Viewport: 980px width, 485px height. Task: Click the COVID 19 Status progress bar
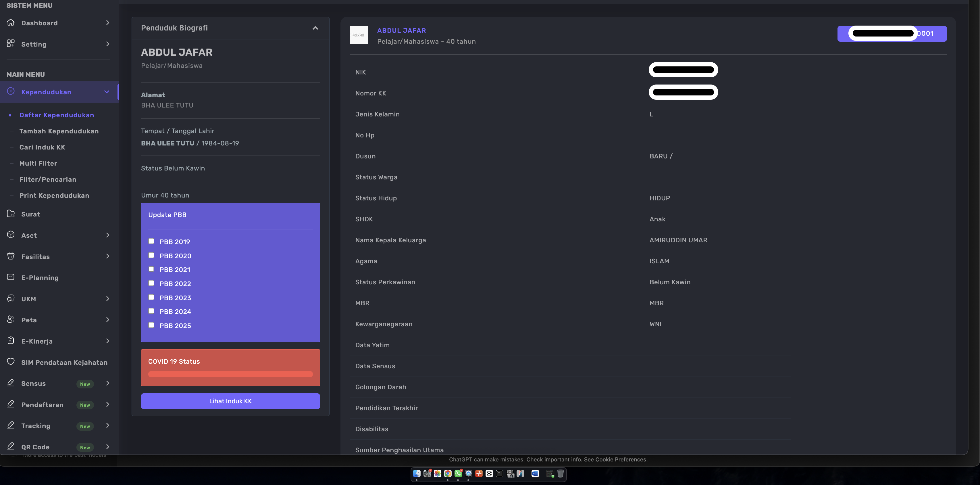pos(230,374)
